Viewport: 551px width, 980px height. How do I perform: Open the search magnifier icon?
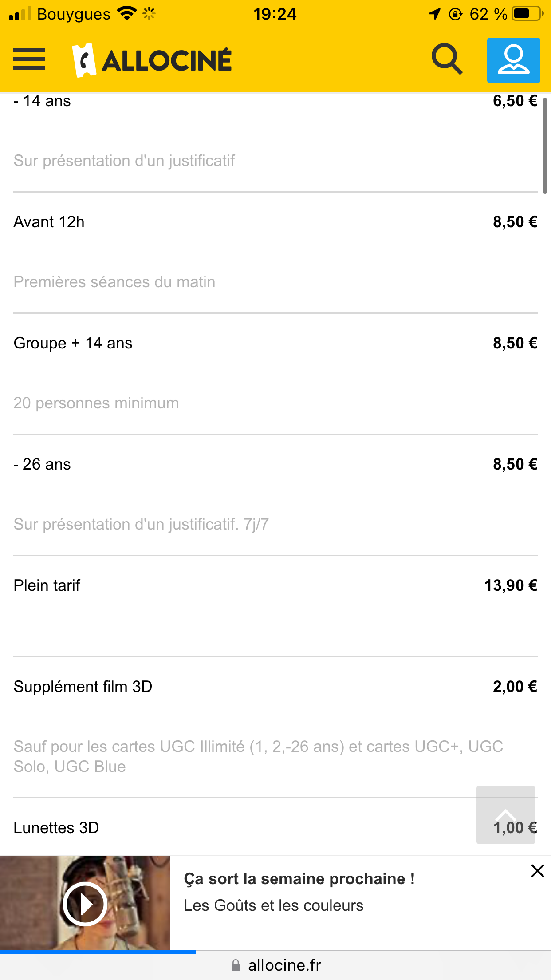(x=447, y=59)
